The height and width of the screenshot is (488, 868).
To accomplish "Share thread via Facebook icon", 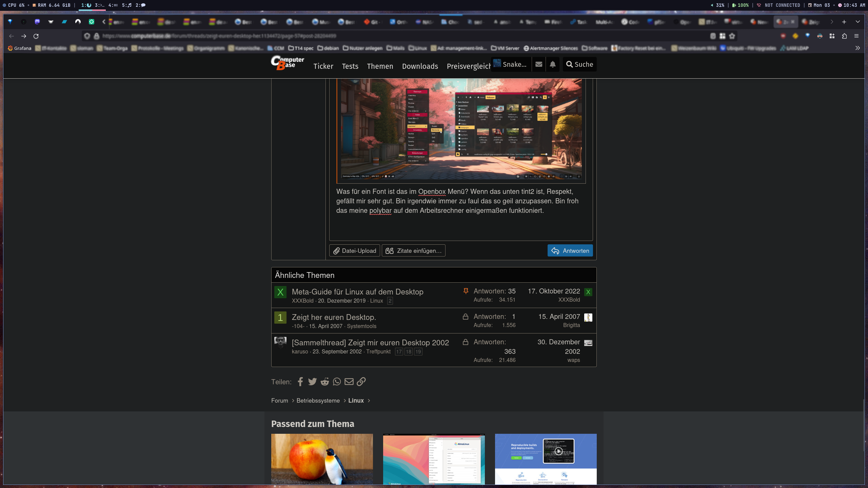I will click(300, 382).
